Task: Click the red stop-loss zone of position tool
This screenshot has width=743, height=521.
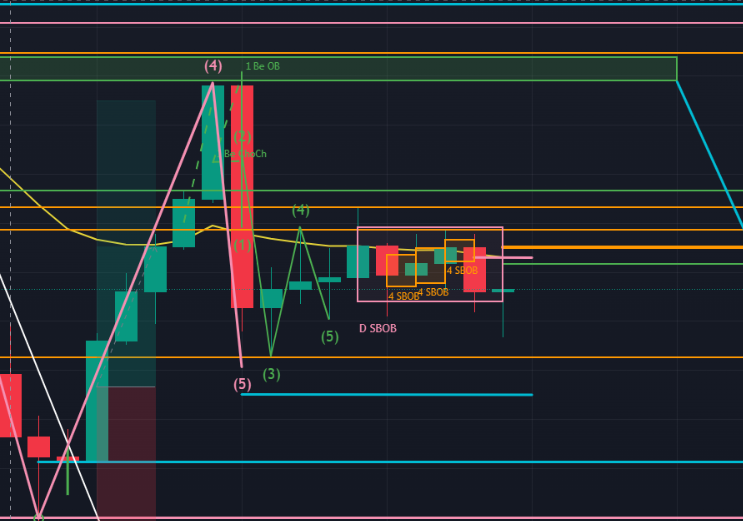Action: (x=126, y=450)
